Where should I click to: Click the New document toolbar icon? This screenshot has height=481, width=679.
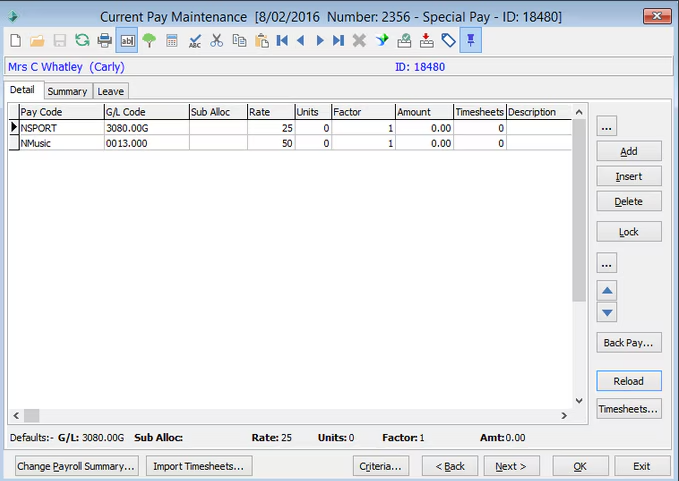tap(15, 40)
